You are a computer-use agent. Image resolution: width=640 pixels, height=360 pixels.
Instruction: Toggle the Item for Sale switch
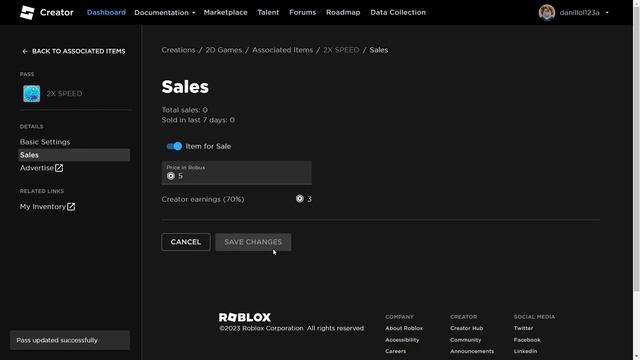(174, 146)
